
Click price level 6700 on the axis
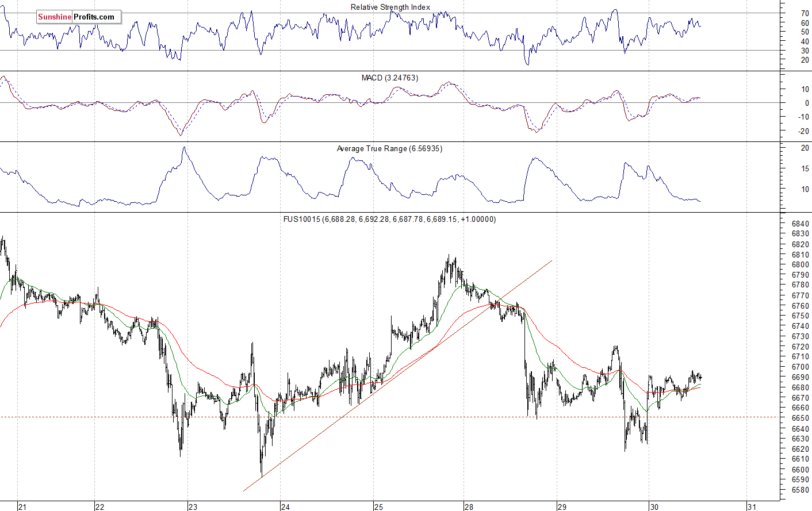[800, 367]
